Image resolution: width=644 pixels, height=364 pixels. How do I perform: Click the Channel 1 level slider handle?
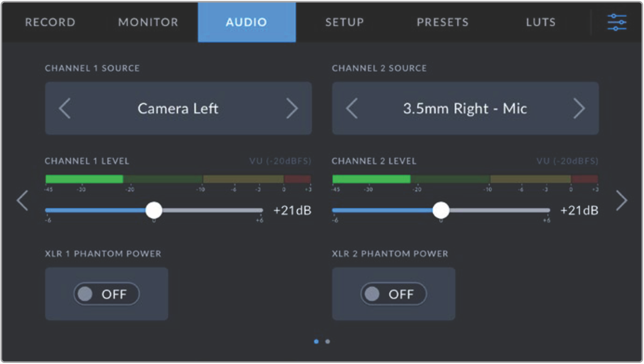[x=153, y=211]
